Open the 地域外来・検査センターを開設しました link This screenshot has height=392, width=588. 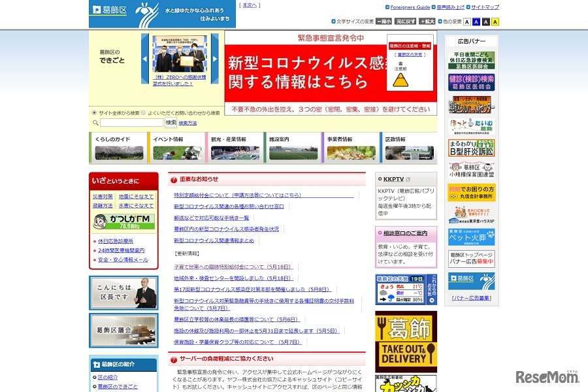[x=234, y=278]
